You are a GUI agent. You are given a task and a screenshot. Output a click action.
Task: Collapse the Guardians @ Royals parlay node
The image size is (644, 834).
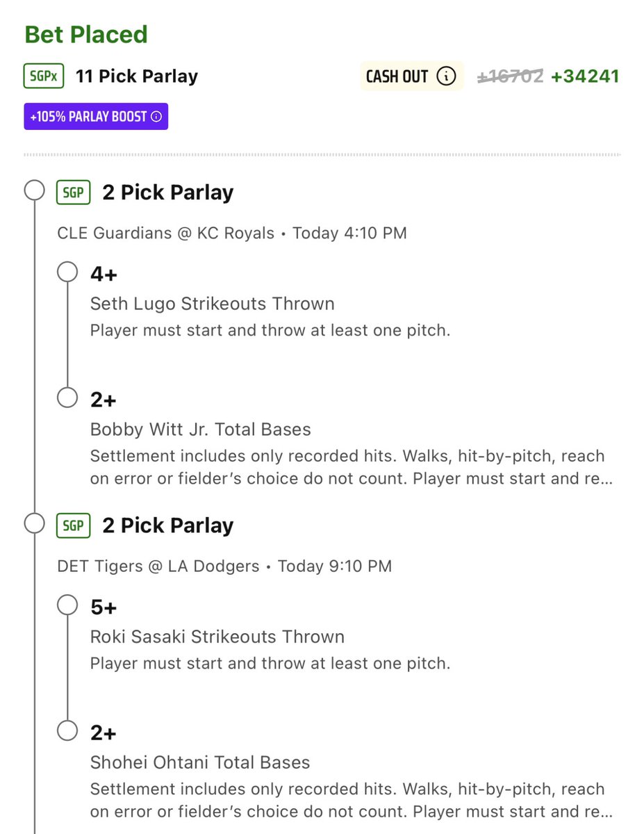tap(34, 190)
